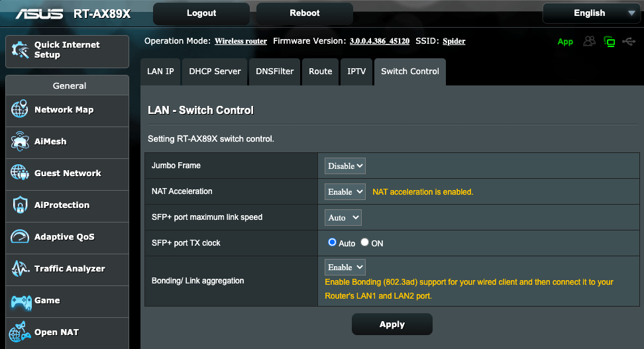Click the 'NAT Acceleration' row label
Viewport: 644px width, 349px height.
182,191
